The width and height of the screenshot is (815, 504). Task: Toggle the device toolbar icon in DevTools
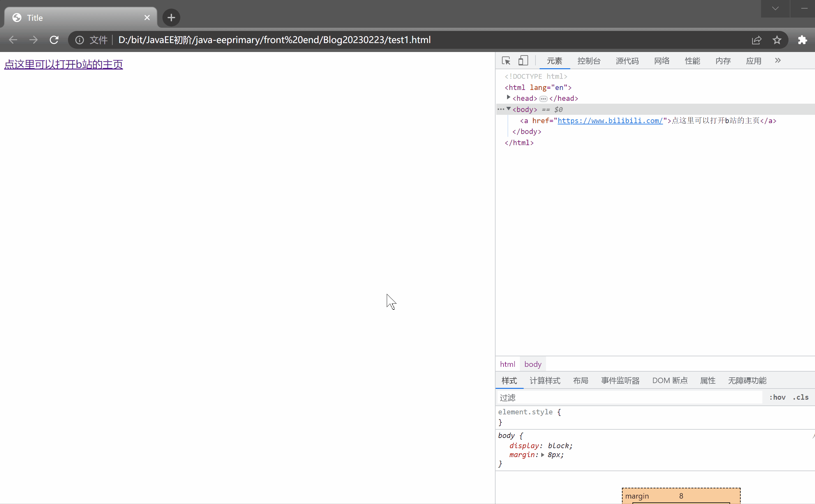(523, 61)
